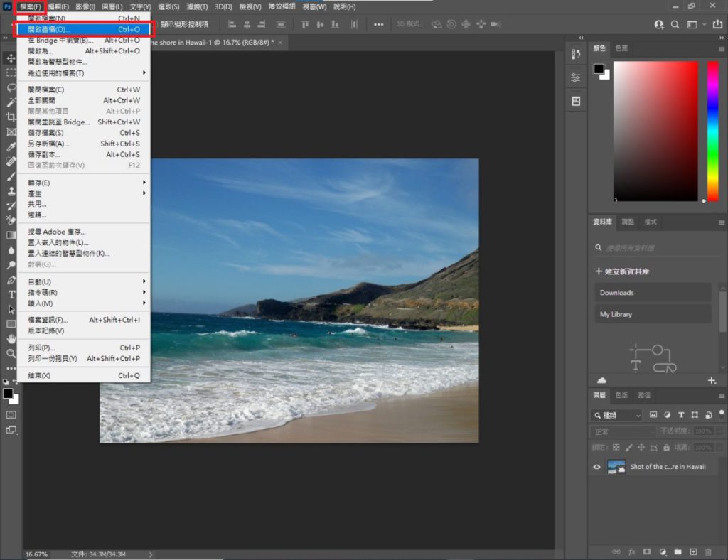
Task: Pick the Hand tool
Action: pos(11,338)
